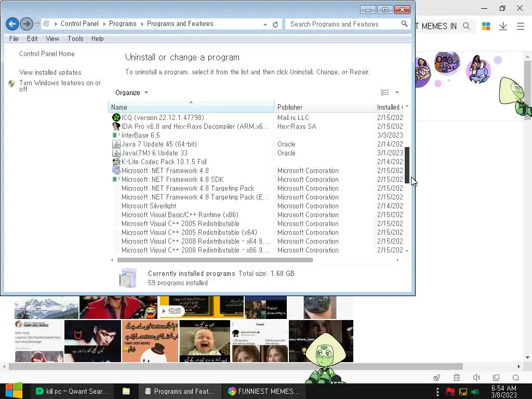This screenshot has height=399, width=532.
Task: Click the horizontal scrollbar of program list
Action: pyautogui.click(x=215, y=260)
